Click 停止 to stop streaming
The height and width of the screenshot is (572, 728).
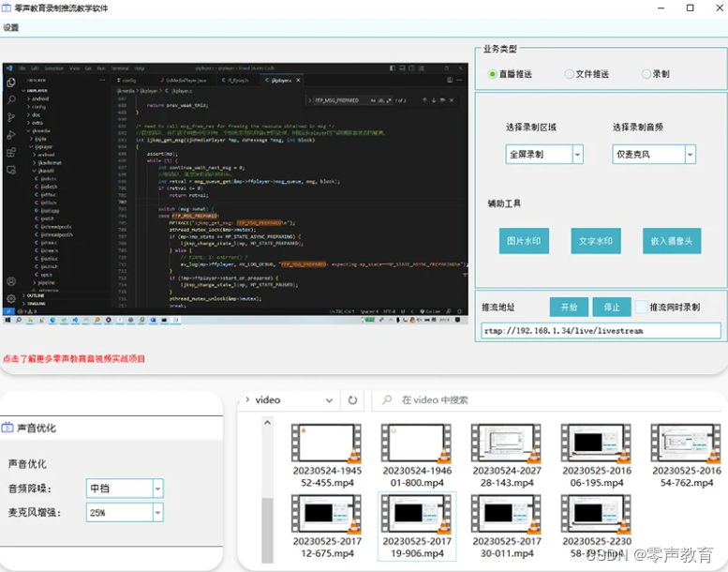612,308
